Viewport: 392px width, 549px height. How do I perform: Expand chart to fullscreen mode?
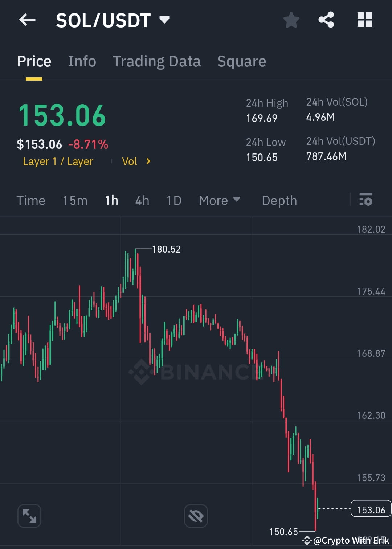(29, 516)
